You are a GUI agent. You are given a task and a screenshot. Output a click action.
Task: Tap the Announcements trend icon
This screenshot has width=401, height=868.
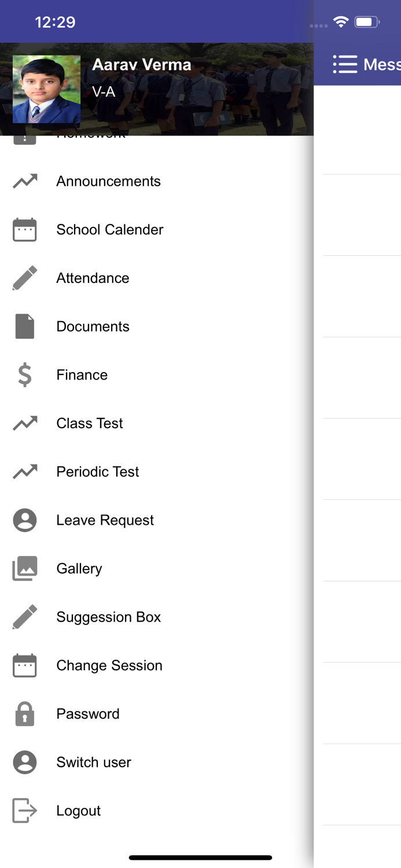point(25,182)
